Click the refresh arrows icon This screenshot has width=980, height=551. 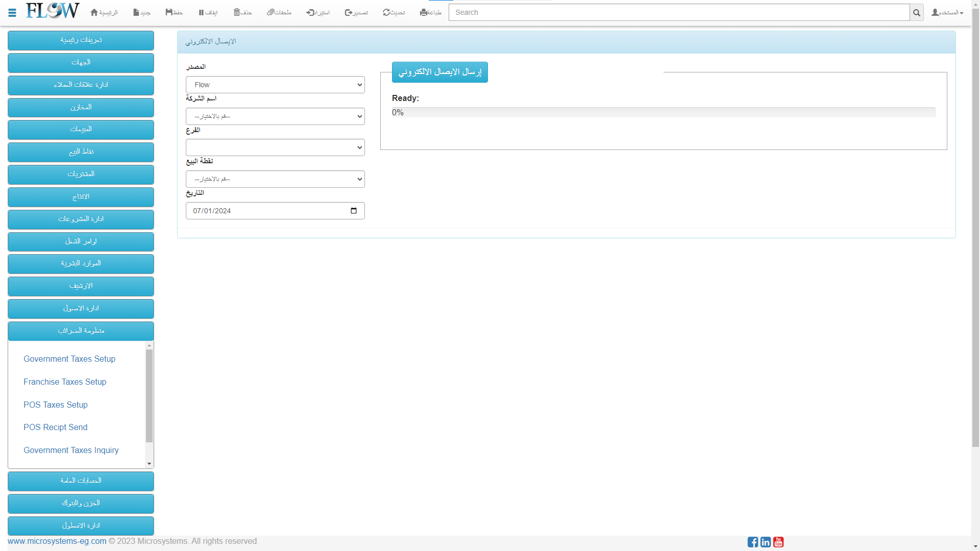pyautogui.click(x=386, y=12)
